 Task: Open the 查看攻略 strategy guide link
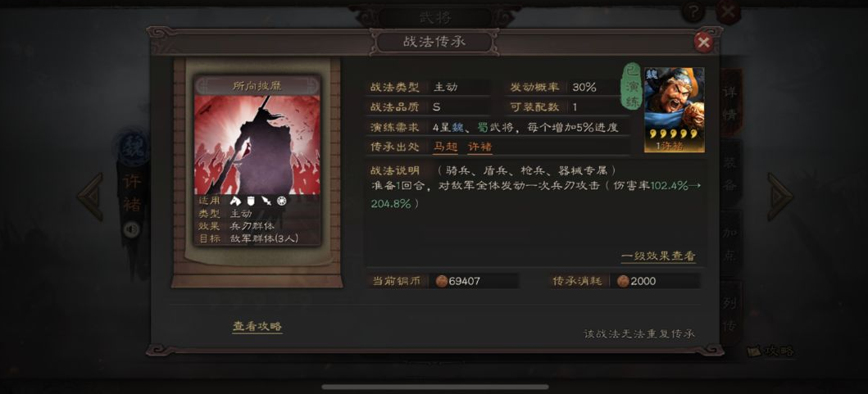[257, 327]
